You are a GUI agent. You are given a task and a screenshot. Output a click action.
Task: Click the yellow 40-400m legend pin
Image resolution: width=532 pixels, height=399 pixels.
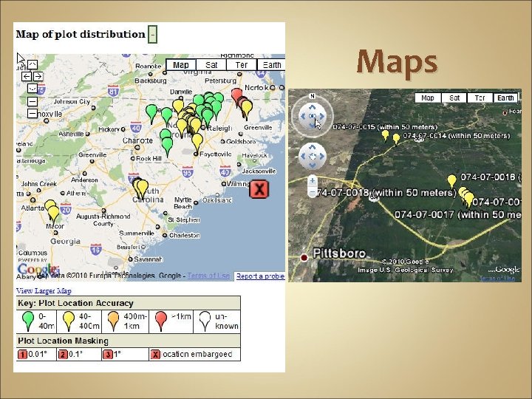coord(69,321)
